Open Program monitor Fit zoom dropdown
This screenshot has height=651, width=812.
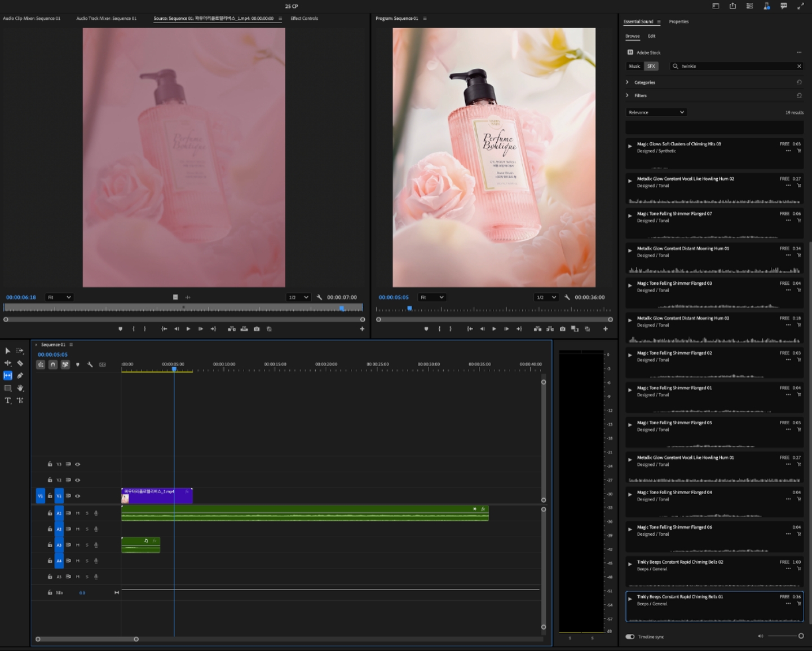[x=432, y=297]
